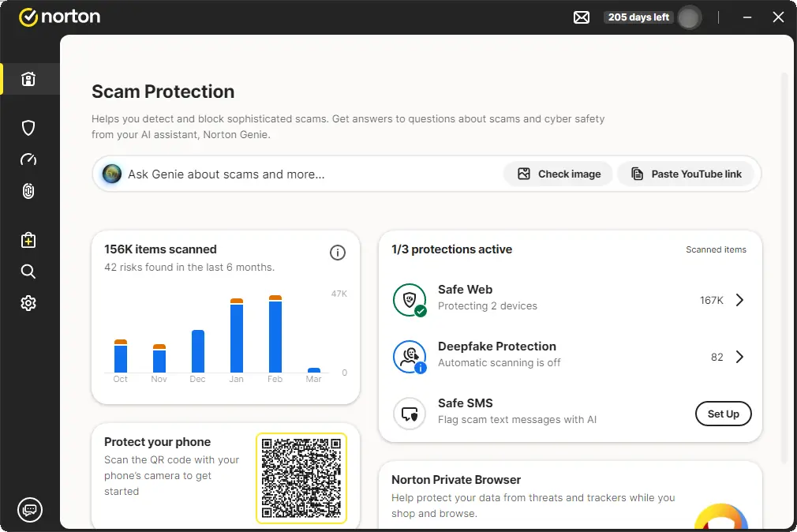The height and width of the screenshot is (532, 797).
Task: Open the first-aid kit sidebar icon
Action: [28, 239]
